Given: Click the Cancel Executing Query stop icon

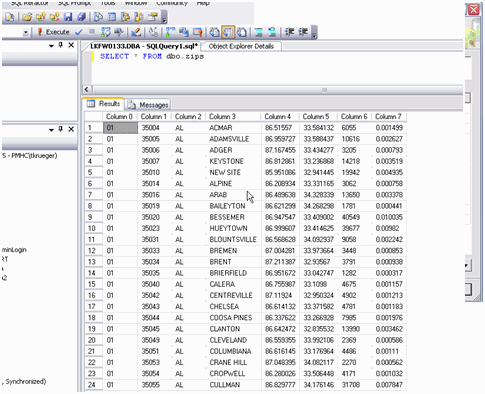Looking at the screenshot, I should [x=92, y=32].
